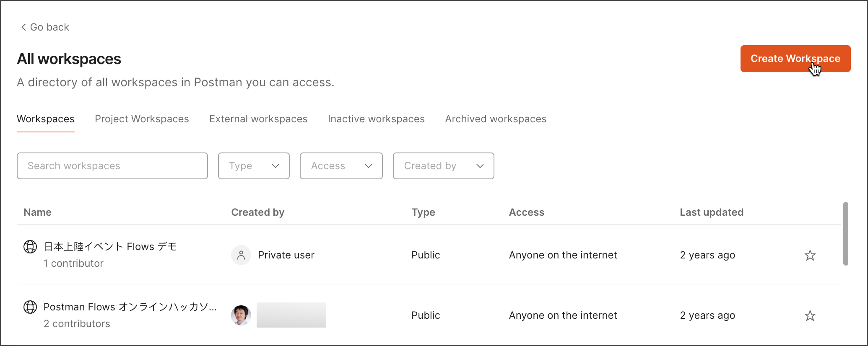Screen dimensions: 868x346
Task: Click the Type column header
Action: click(423, 212)
